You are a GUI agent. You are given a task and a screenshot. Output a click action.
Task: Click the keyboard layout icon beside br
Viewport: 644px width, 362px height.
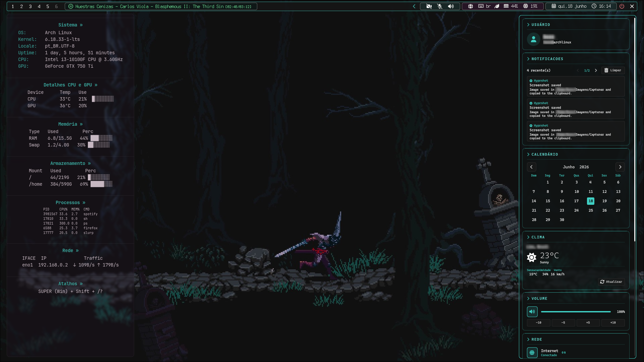point(481,6)
